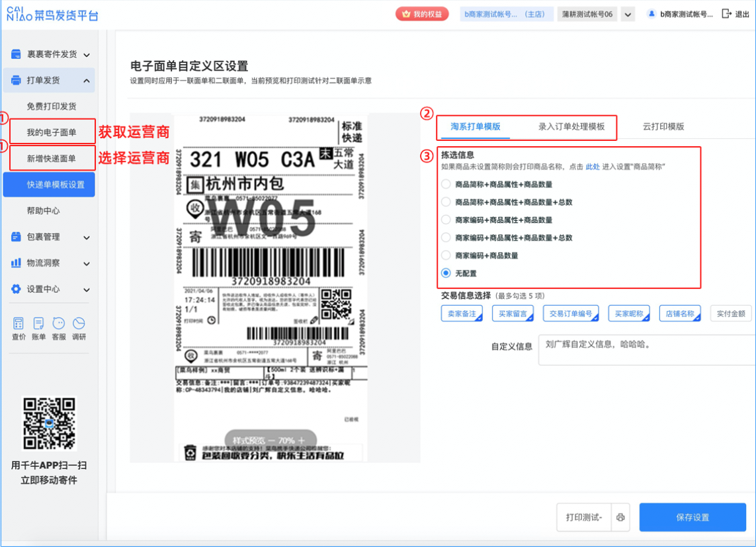Viewport: 756px width, 547px height.
Task: Click the 打印测试 button
Action: click(584, 517)
